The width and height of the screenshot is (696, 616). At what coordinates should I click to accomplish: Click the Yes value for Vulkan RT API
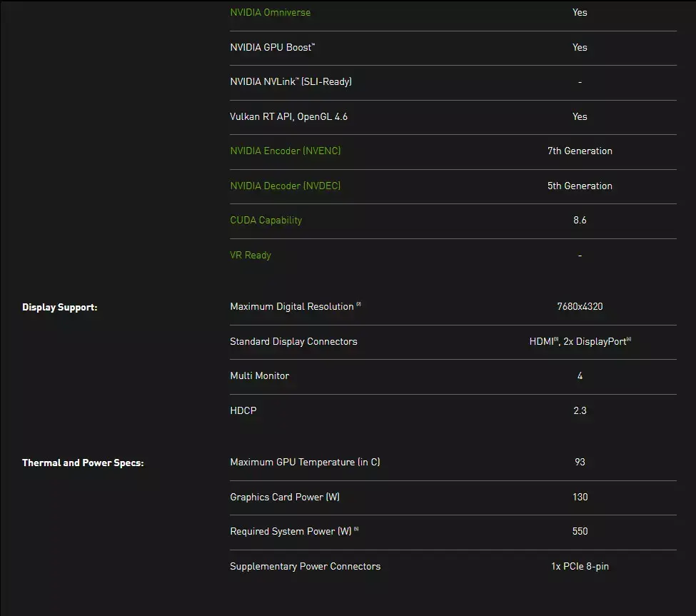[580, 117]
